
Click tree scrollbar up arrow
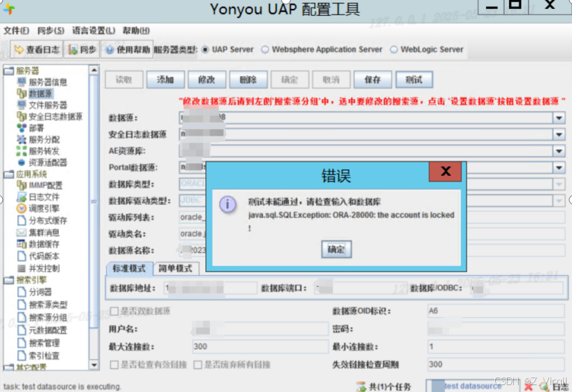click(94, 70)
